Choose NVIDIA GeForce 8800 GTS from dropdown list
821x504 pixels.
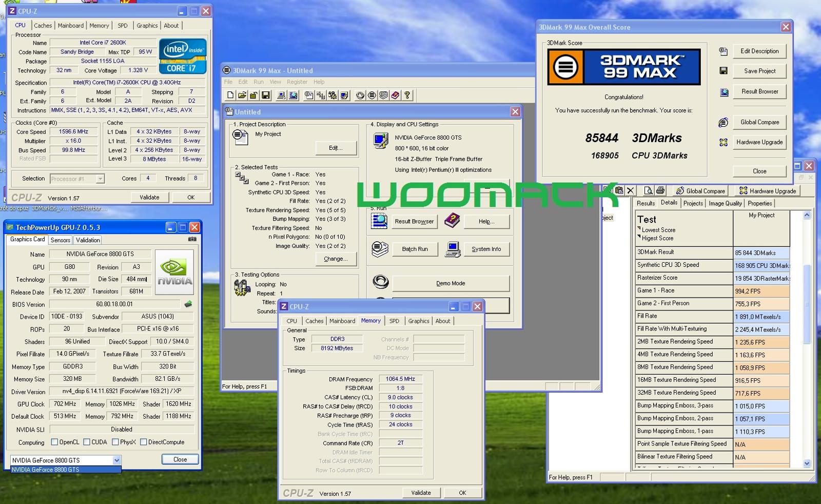[x=66, y=469]
